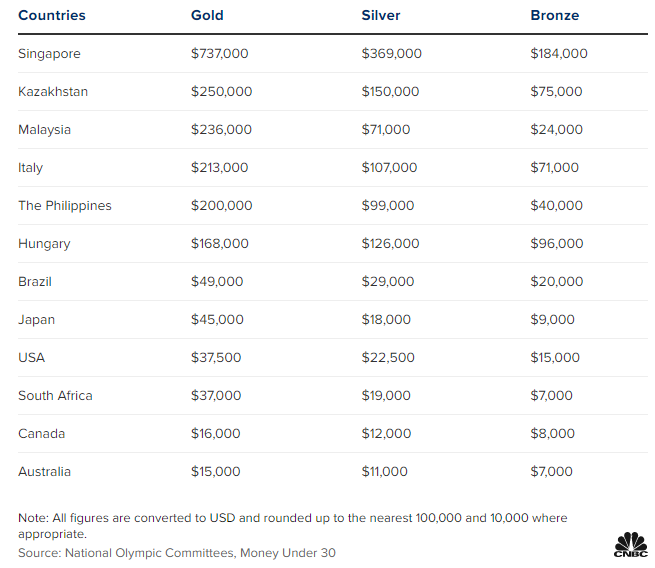Select Brazil's $29,000 silver value

[388, 282]
